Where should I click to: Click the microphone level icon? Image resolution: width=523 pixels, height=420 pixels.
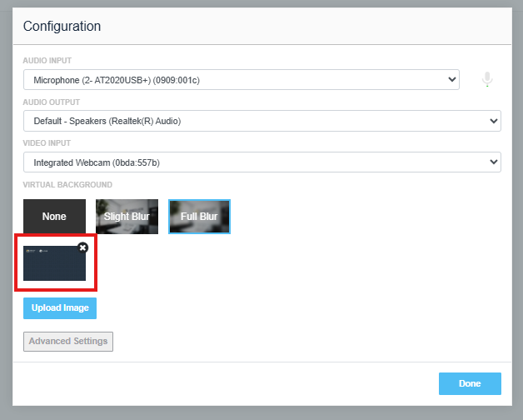(487, 79)
